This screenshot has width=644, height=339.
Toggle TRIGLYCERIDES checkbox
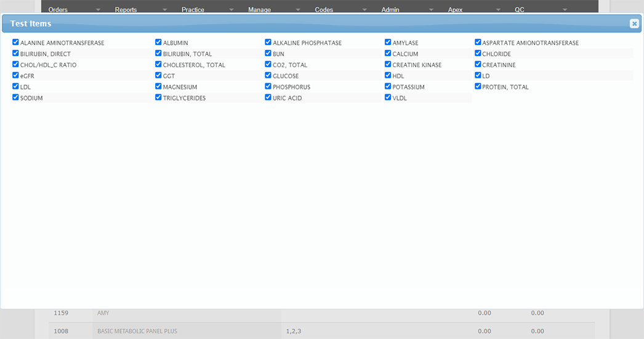pyautogui.click(x=158, y=97)
